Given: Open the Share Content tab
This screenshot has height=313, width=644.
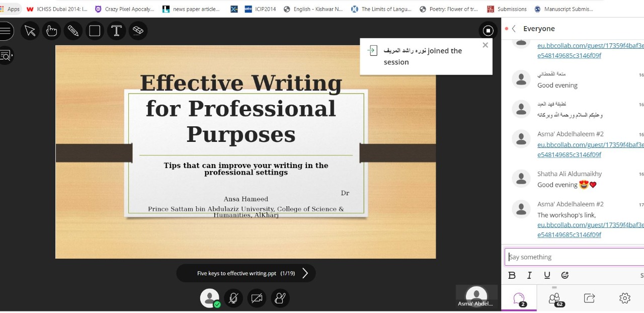Looking at the screenshot, I should [589, 298].
